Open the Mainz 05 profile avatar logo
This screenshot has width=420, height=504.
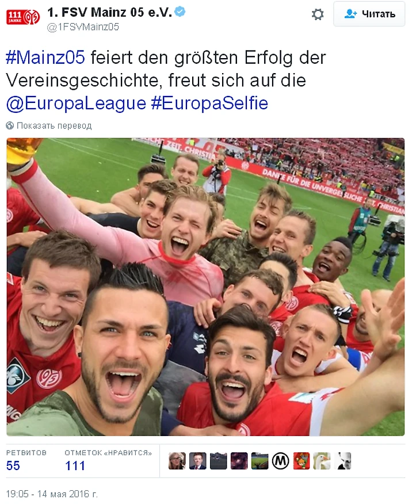coord(23,16)
